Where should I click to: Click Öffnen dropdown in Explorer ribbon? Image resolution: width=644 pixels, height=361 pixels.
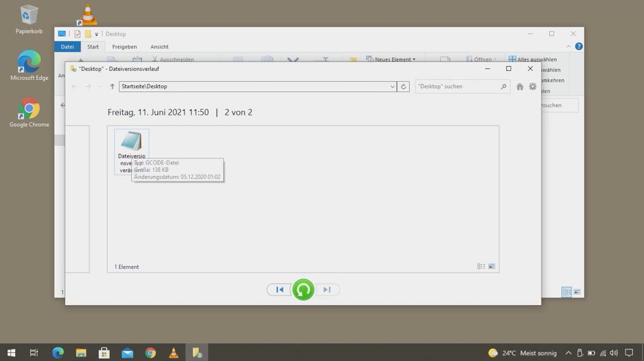click(481, 59)
